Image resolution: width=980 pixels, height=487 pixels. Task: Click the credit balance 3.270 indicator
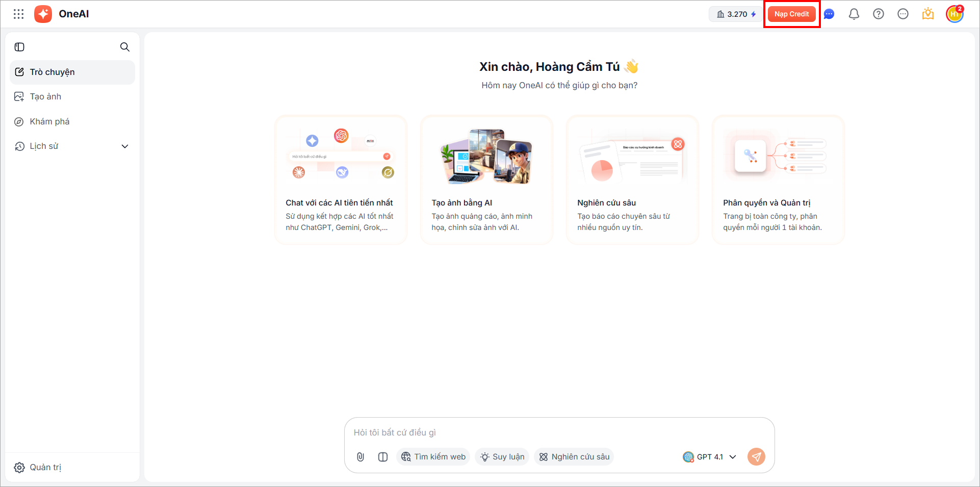tap(736, 14)
